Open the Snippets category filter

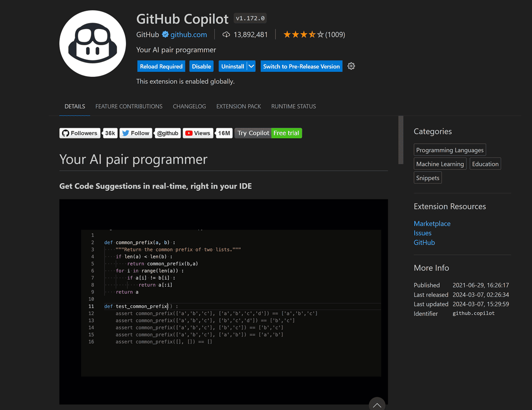427,177
